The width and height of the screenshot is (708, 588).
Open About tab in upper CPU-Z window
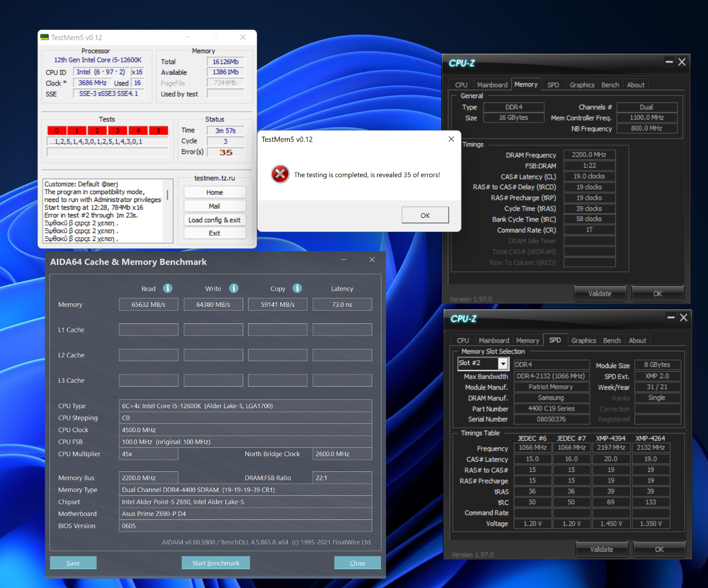[x=635, y=85]
